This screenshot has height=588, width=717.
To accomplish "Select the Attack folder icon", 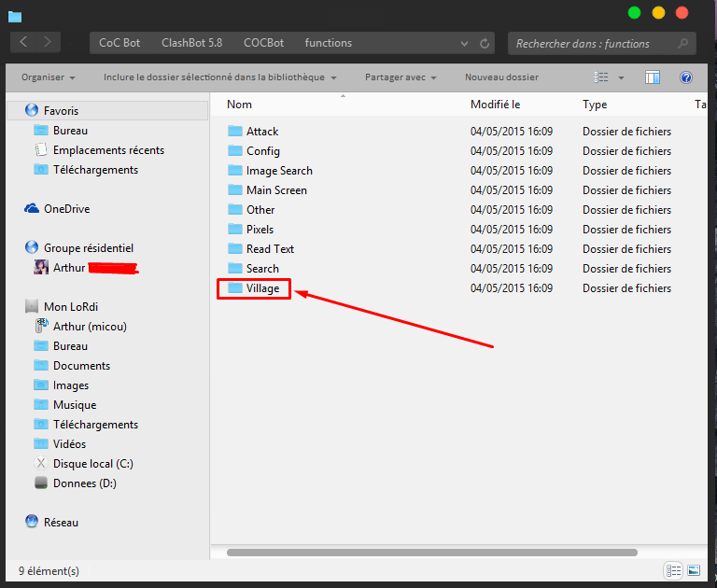I will coord(235,132).
